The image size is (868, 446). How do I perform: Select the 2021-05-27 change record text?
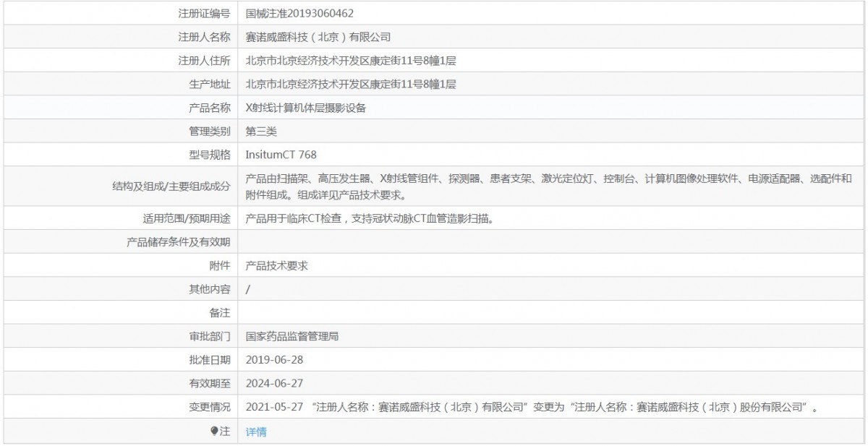(532, 408)
